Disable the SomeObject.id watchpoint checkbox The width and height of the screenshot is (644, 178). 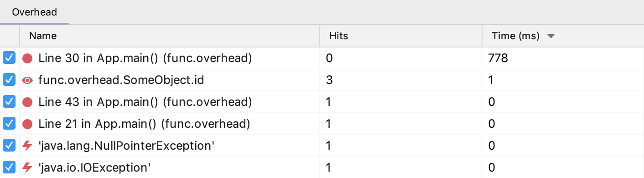9,80
